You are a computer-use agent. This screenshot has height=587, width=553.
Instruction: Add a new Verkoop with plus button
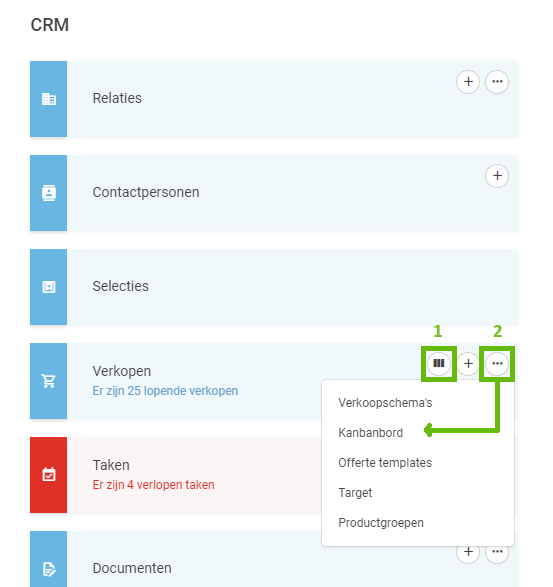click(x=468, y=364)
